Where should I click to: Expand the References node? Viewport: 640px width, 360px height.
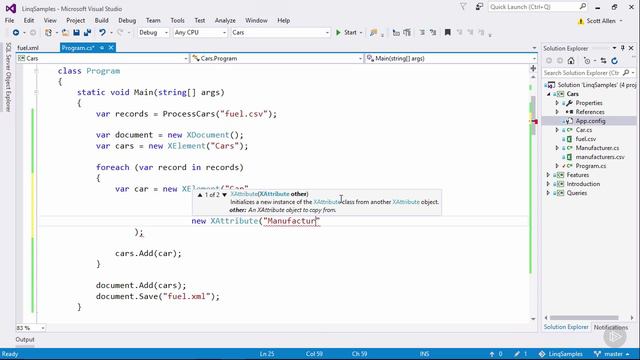point(557,112)
